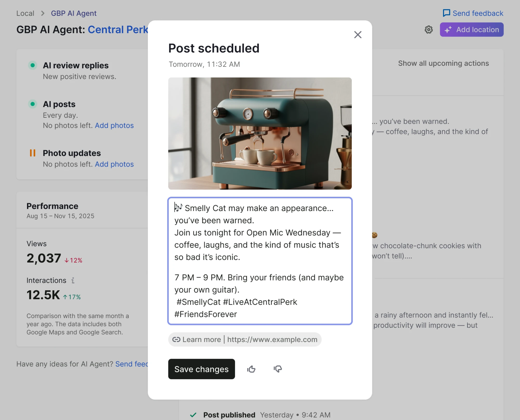
Task: Click the AI review replies status dot
Action: click(x=32, y=65)
